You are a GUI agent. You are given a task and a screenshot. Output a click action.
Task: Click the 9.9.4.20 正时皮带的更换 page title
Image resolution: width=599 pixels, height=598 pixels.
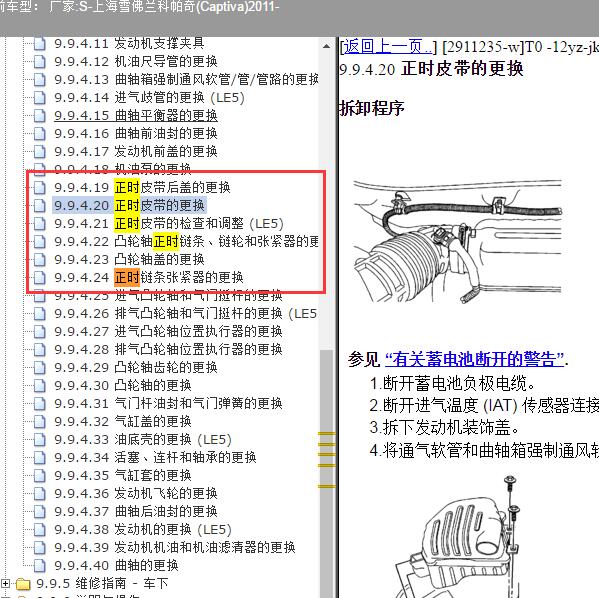pyautogui.click(x=431, y=69)
